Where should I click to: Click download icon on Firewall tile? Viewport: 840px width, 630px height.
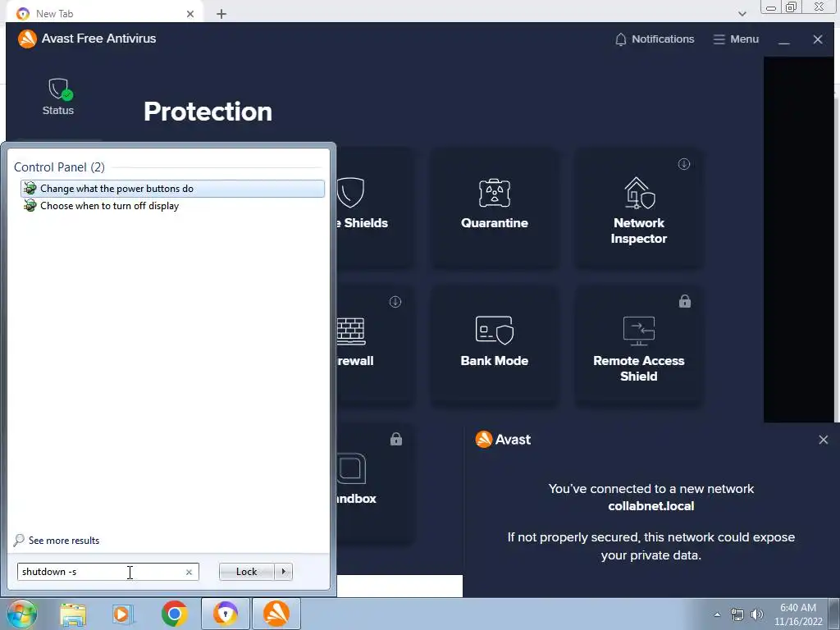(395, 302)
